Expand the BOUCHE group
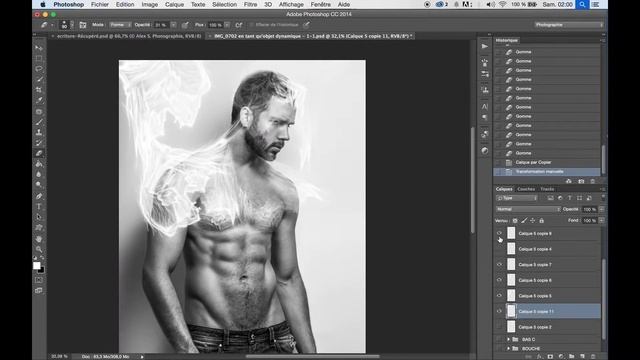This screenshot has width=640, height=360. click(x=509, y=348)
